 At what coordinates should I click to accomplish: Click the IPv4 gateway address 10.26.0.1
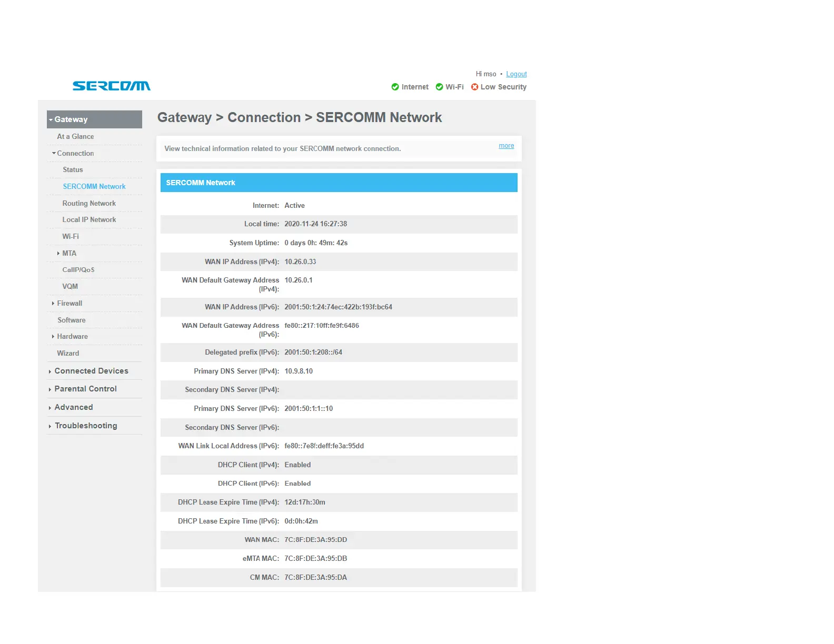pos(299,280)
